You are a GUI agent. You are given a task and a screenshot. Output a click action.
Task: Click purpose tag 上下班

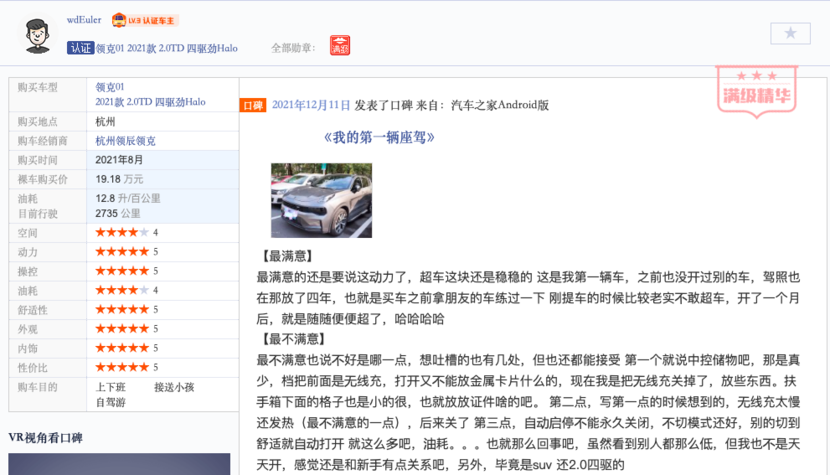(x=111, y=388)
